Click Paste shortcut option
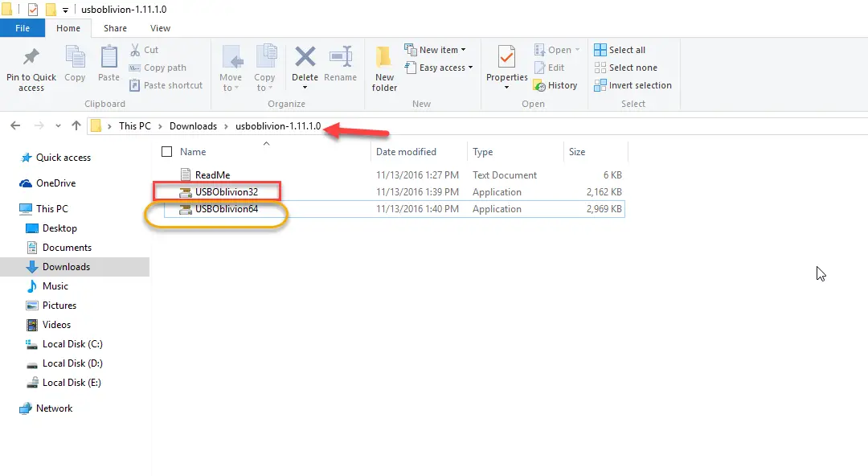Screen dimensions: 868x476 pyautogui.click(x=166, y=85)
